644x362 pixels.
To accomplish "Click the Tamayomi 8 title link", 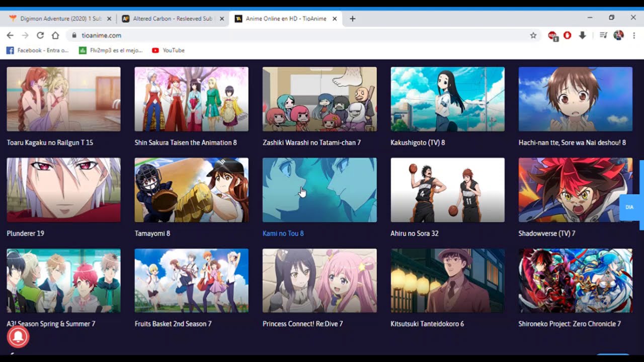I will (152, 233).
